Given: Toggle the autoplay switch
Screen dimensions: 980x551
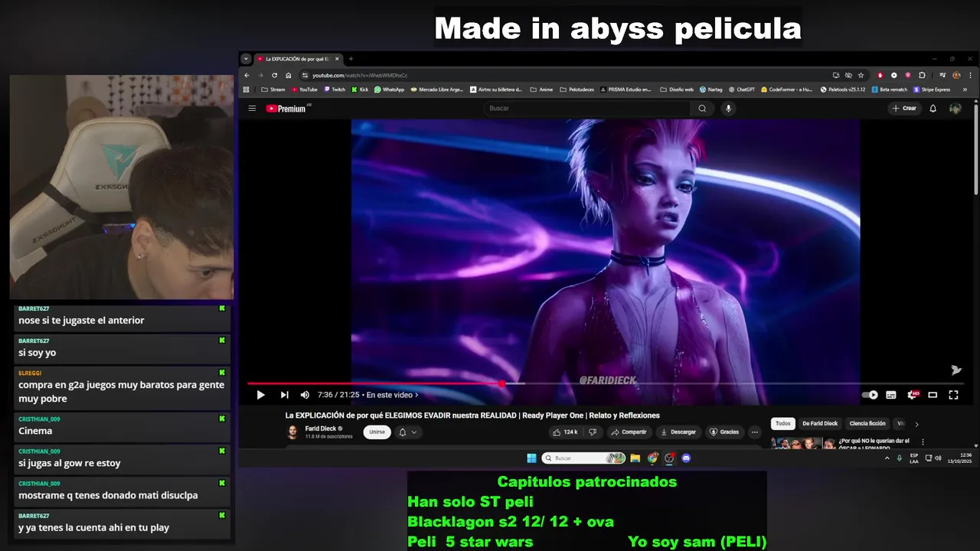Looking at the screenshot, I should point(870,395).
